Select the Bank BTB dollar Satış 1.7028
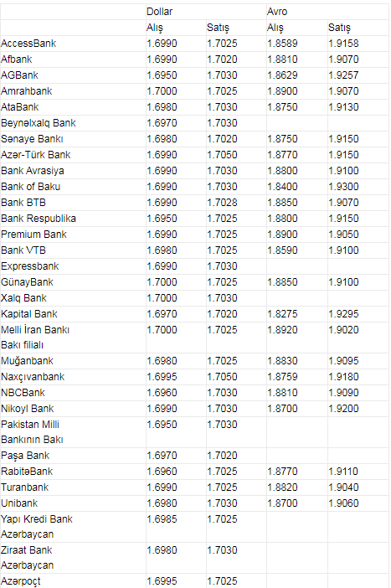The width and height of the screenshot is (391, 588). (222, 203)
